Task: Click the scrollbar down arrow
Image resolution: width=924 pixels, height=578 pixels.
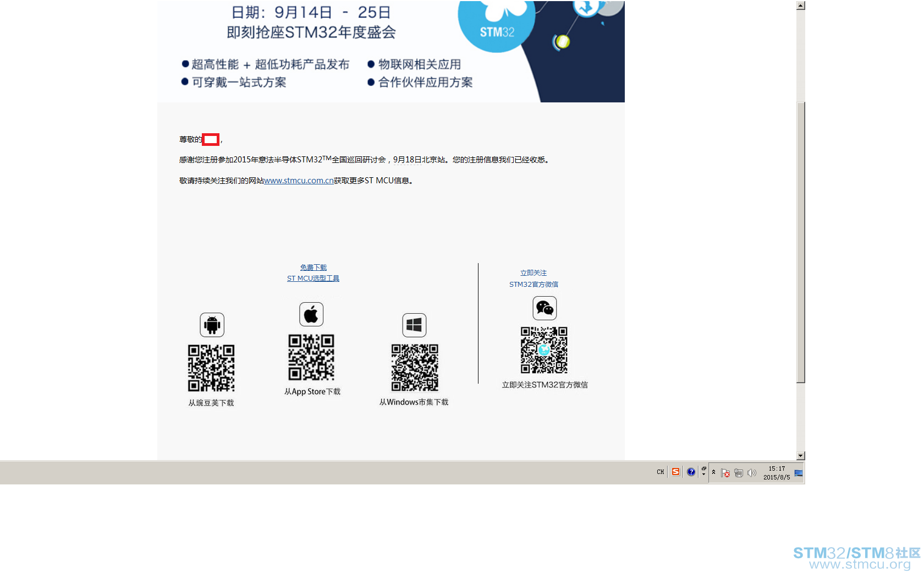Action: point(801,456)
